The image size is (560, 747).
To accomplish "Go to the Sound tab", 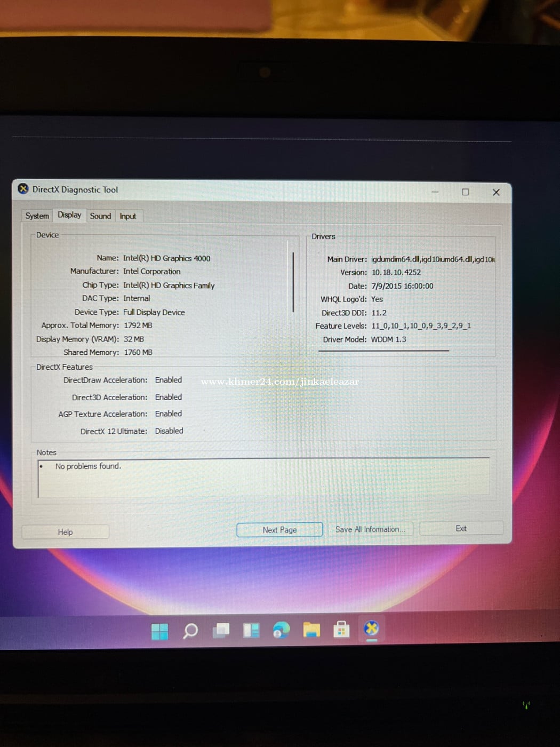I will pos(100,216).
